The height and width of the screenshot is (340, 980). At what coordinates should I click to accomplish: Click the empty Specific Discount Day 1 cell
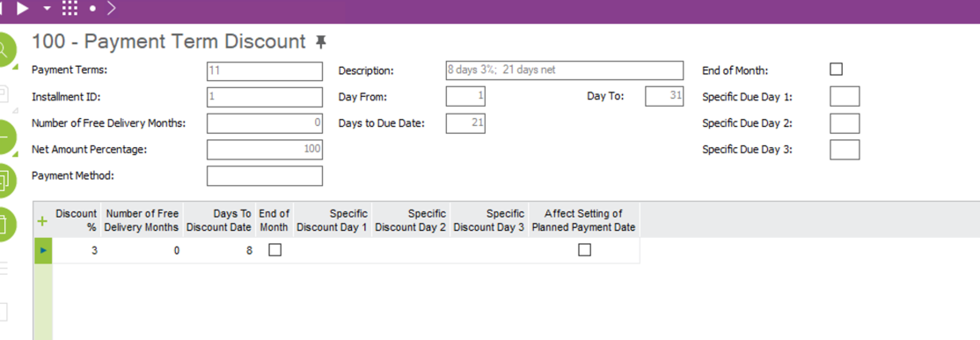333,250
